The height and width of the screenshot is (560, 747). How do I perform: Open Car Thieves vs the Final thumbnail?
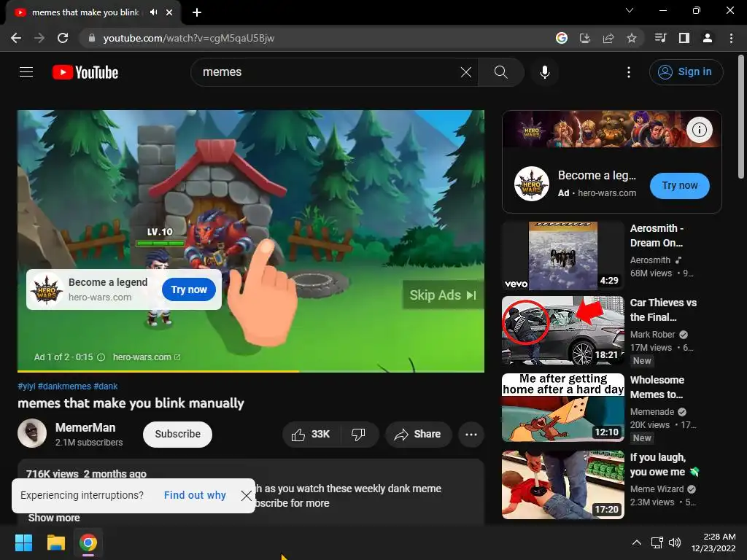(x=563, y=330)
